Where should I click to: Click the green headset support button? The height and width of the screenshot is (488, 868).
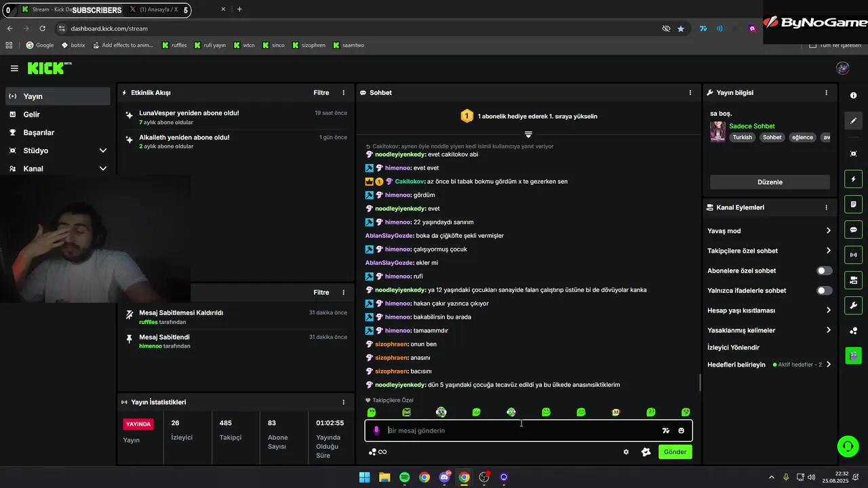pos(848,446)
